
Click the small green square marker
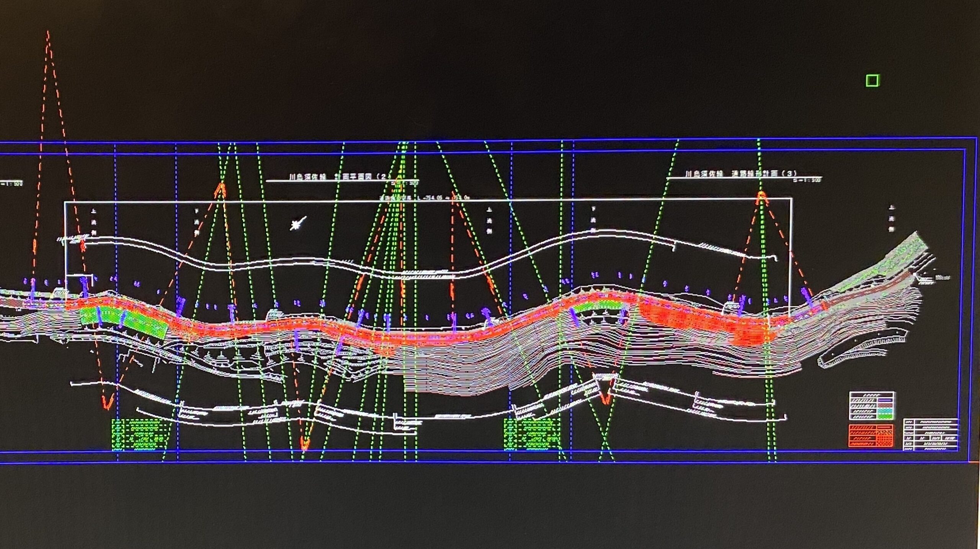click(x=872, y=81)
